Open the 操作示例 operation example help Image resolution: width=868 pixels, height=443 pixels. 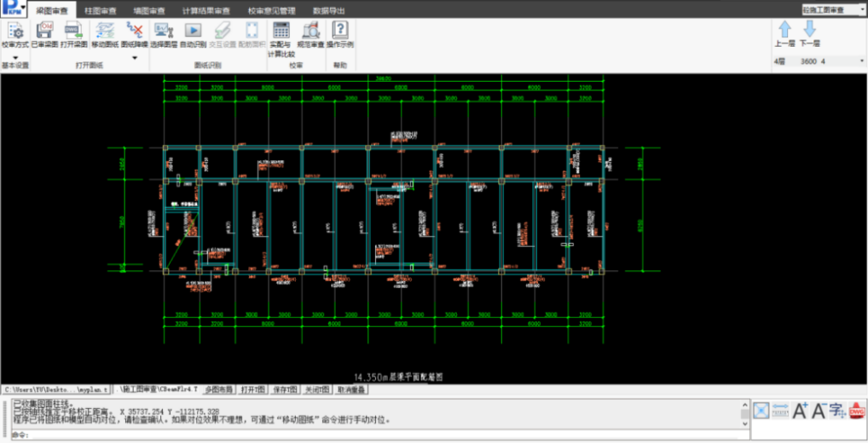(x=340, y=35)
